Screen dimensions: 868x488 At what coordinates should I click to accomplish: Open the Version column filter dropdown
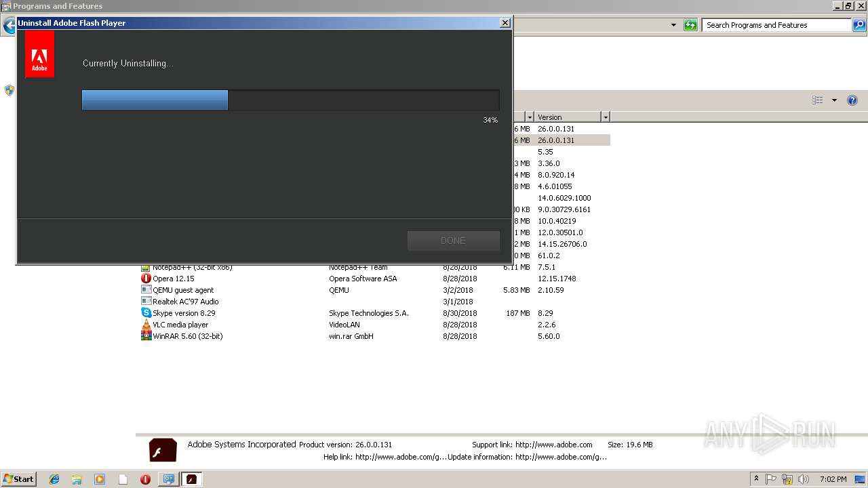click(x=606, y=117)
